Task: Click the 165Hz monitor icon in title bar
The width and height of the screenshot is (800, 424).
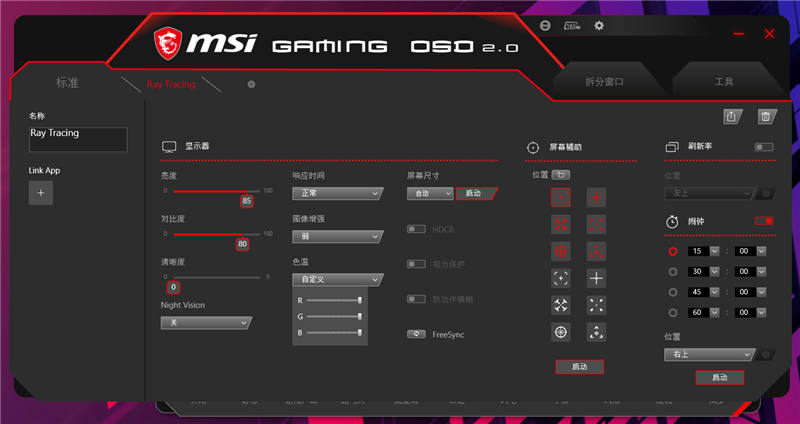Action: pos(572,26)
